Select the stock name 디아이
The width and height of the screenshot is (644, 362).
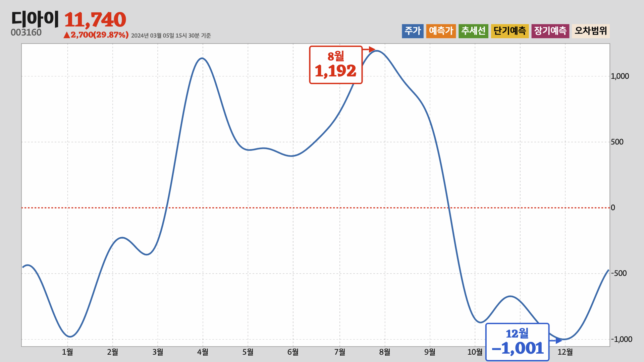[35, 18]
